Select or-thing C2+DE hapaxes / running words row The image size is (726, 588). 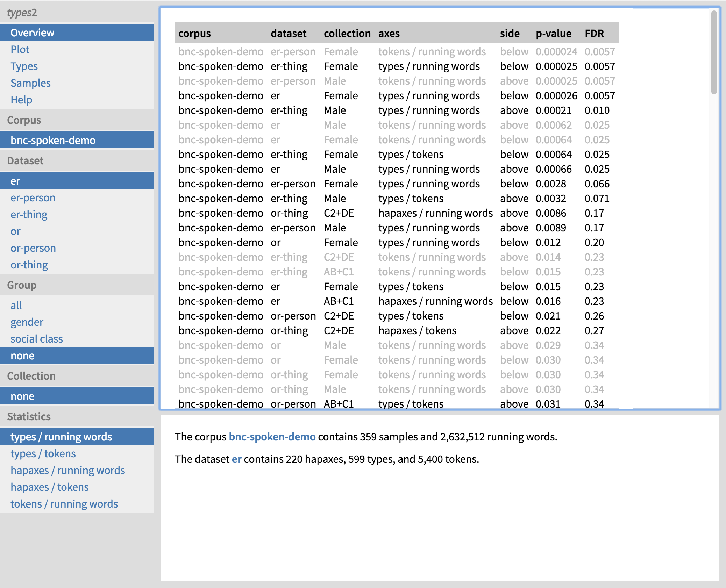[x=397, y=213]
